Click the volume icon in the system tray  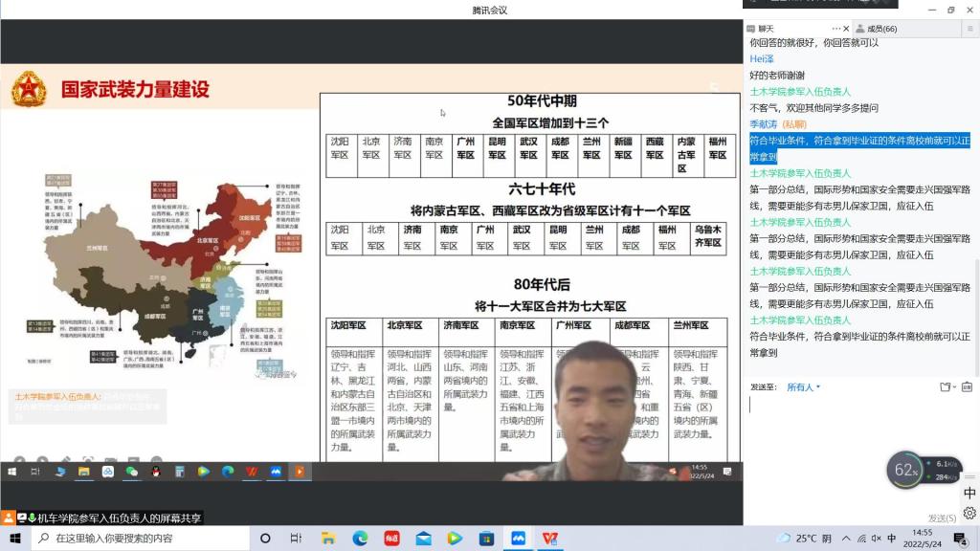(876, 539)
